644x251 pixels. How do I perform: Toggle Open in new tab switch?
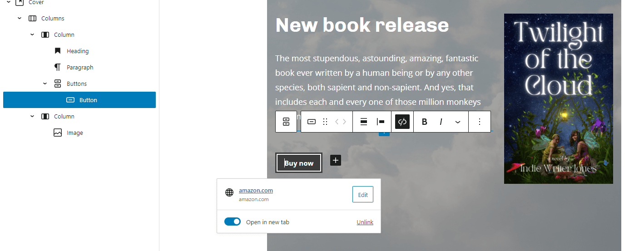(233, 222)
